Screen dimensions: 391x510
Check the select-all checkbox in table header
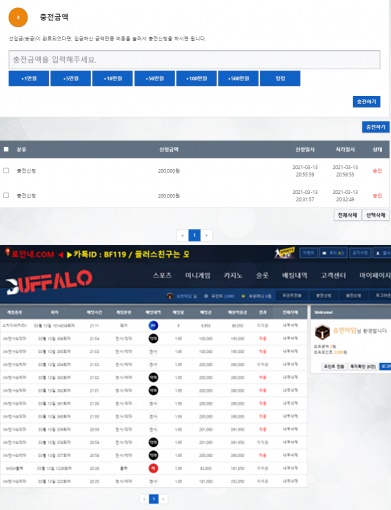(6, 149)
